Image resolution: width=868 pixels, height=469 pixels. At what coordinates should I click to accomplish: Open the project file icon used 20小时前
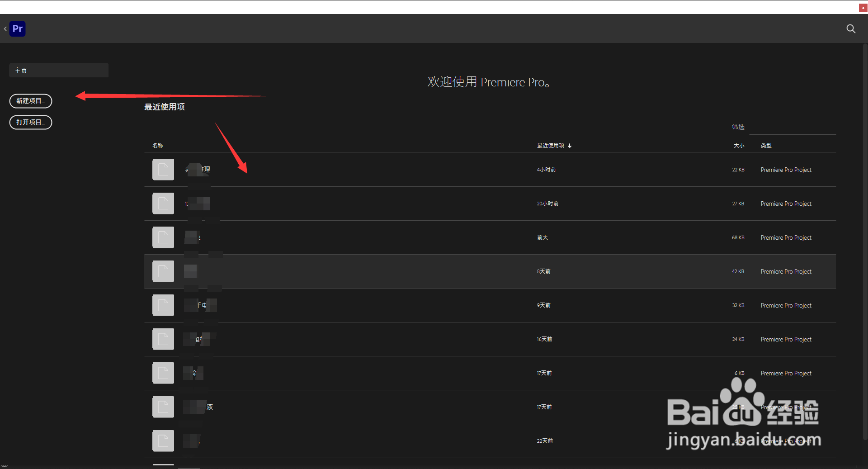163,204
